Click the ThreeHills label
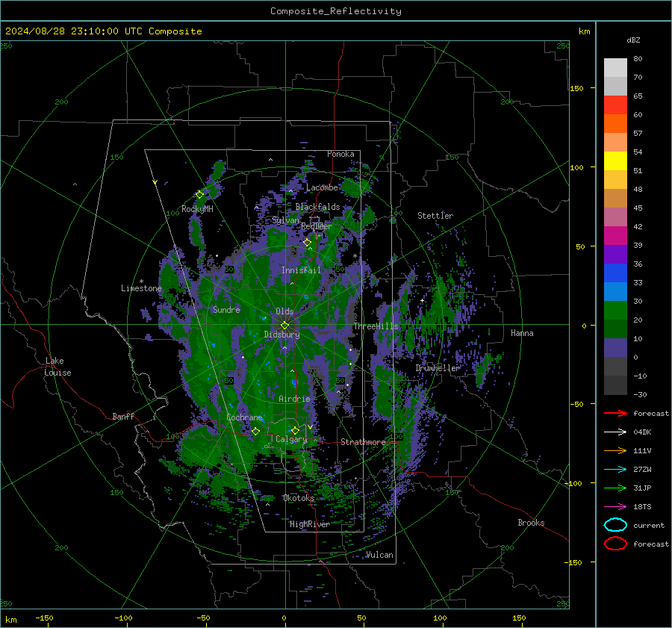Viewport: 672px width, 628px height. pyautogui.click(x=376, y=326)
